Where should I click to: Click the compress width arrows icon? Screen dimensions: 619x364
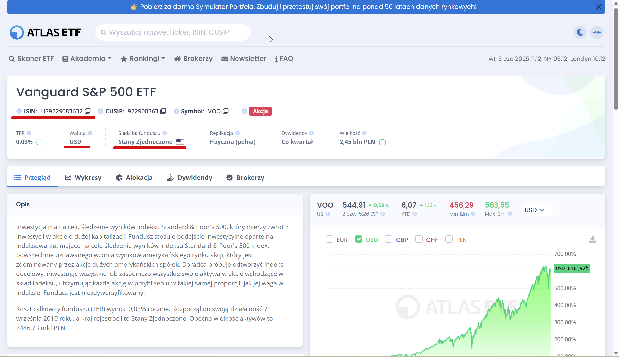(x=597, y=32)
